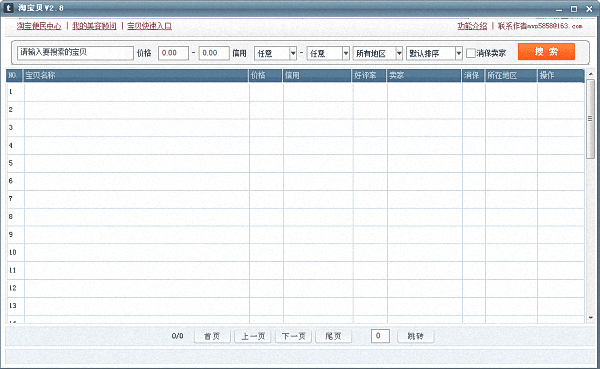600x369 pixels.
Task: Go to 尾页 last page
Action: (x=333, y=336)
